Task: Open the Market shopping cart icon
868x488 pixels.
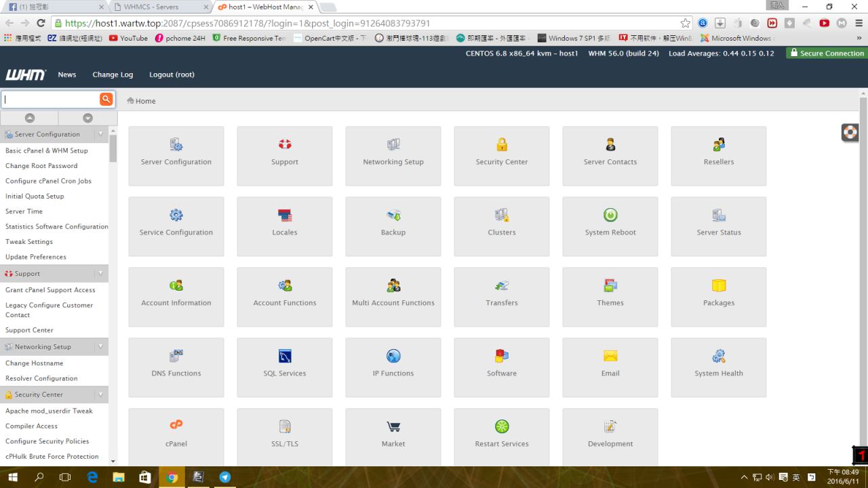Action: (x=393, y=427)
